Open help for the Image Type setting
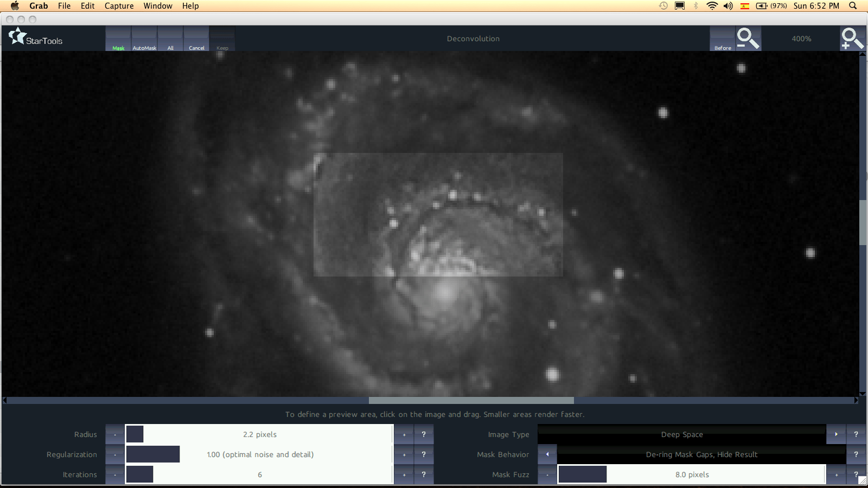This screenshot has width=868, height=488. [x=856, y=434]
